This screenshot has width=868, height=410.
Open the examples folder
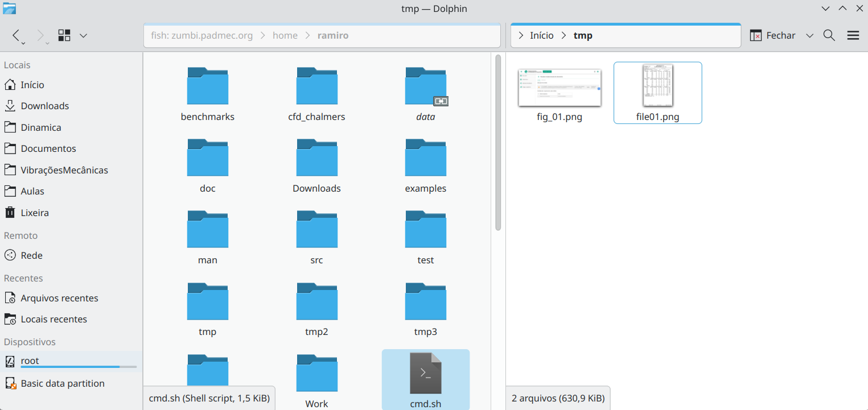pos(426,165)
